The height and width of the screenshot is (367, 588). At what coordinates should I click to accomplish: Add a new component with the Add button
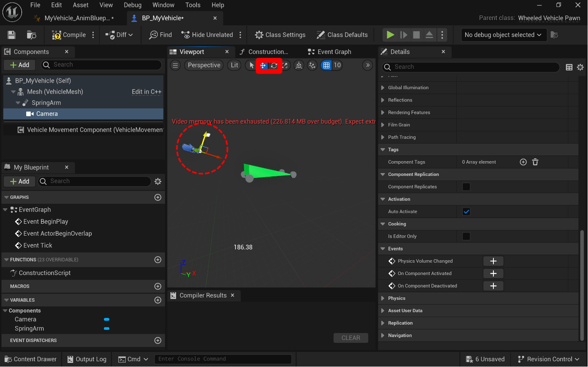20,65
